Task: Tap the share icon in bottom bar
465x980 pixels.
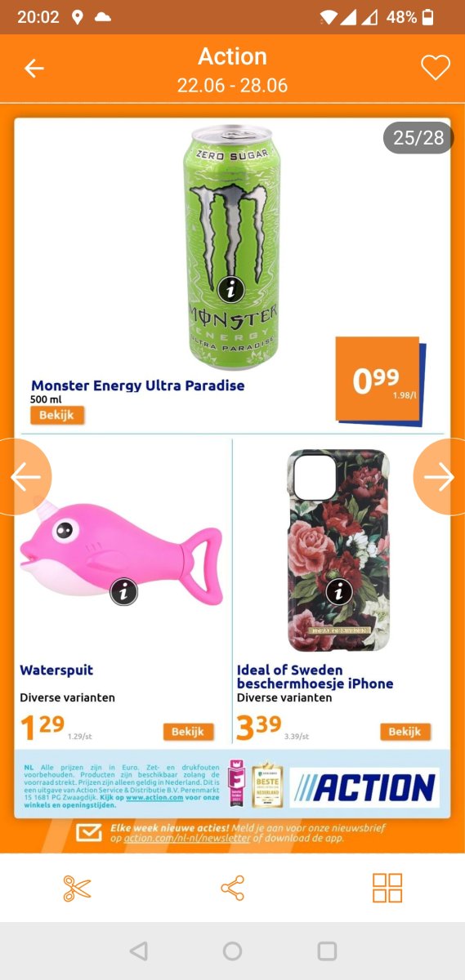Action: [x=232, y=888]
